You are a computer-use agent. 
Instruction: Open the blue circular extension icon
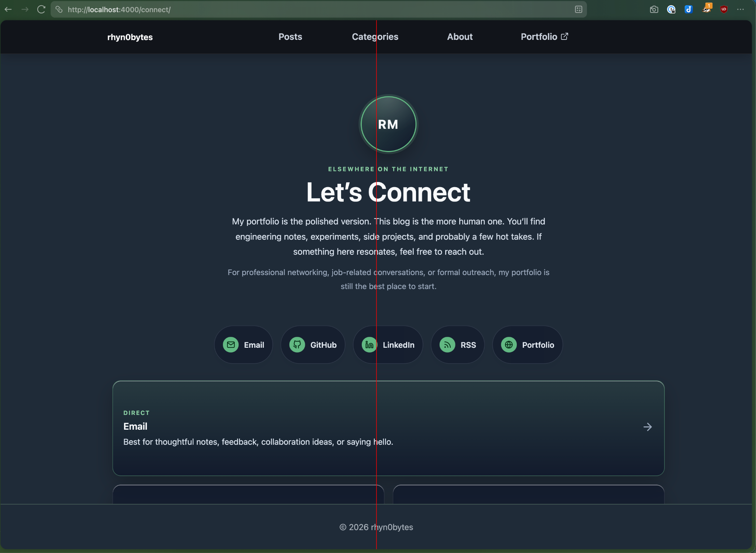(671, 10)
